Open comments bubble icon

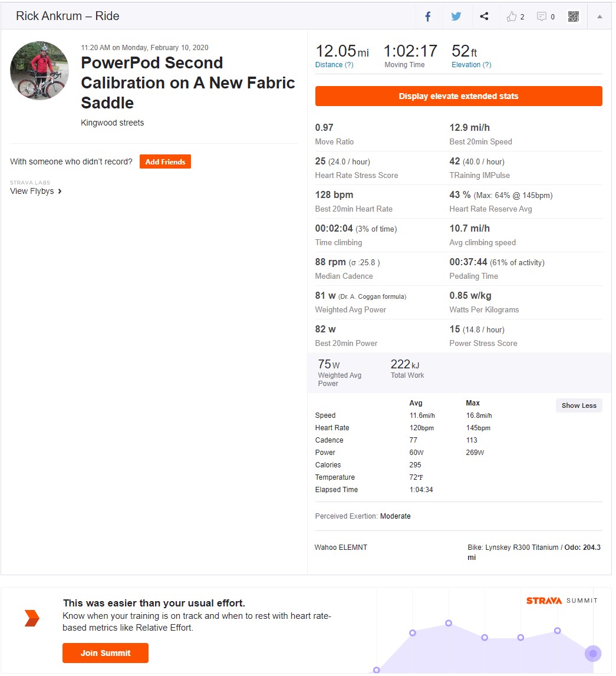pyautogui.click(x=541, y=17)
